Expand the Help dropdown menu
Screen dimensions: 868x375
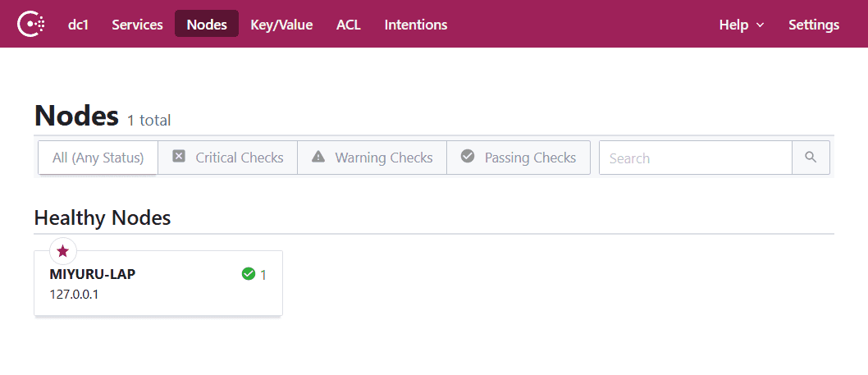tap(741, 25)
